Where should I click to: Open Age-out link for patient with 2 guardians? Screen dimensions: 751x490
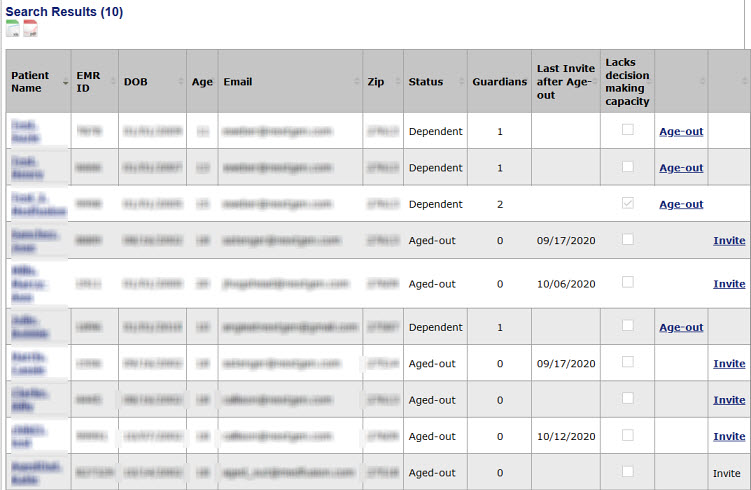(681, 204)
